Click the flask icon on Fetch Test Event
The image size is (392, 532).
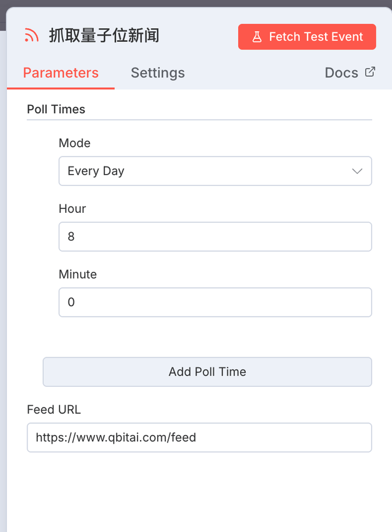pos(257,37)
